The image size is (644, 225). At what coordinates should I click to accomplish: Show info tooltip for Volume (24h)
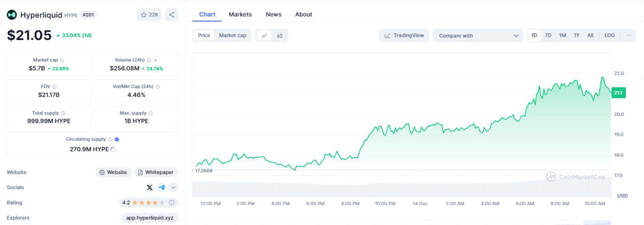click(x=148, y=60)
